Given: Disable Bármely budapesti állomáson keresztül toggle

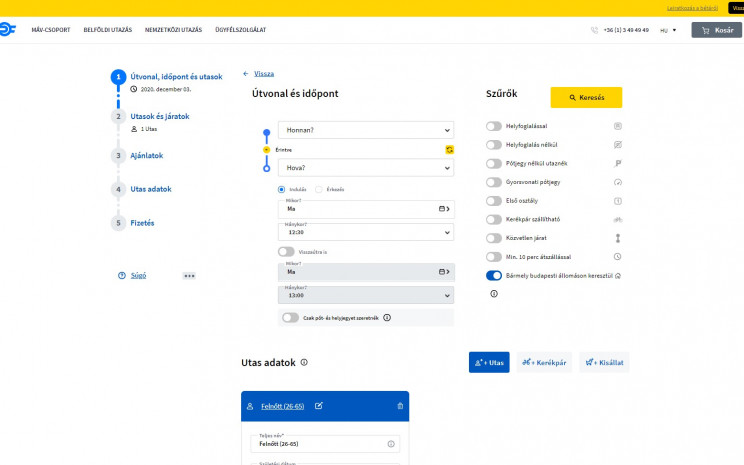Looking at the screenshot, I should coord(493,275).
